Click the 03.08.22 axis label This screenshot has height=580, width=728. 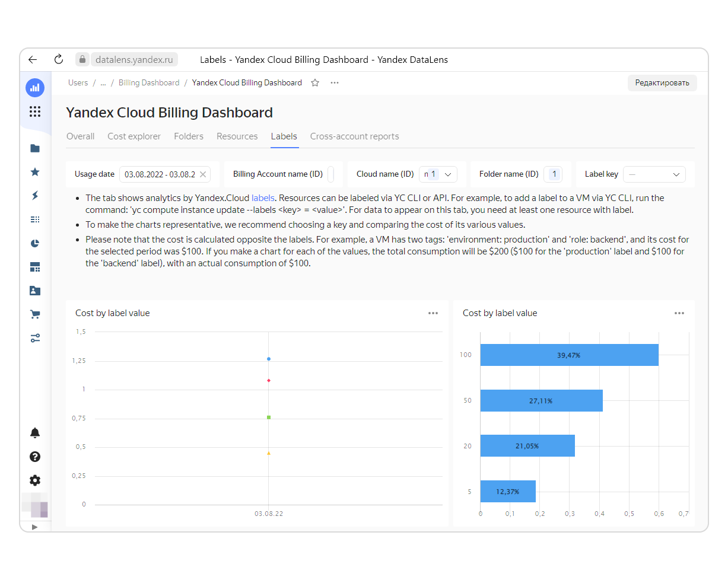(269, 514)
